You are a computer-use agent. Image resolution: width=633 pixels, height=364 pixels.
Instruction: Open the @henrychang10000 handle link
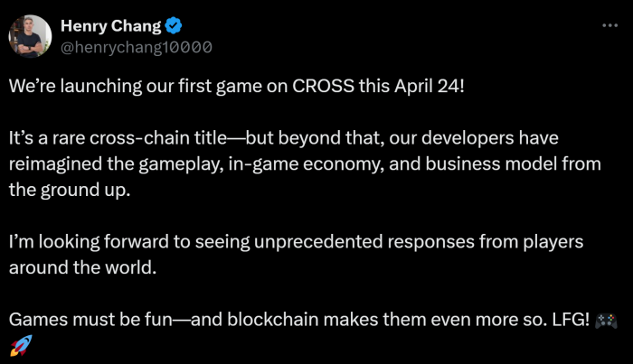click(137, 47)
